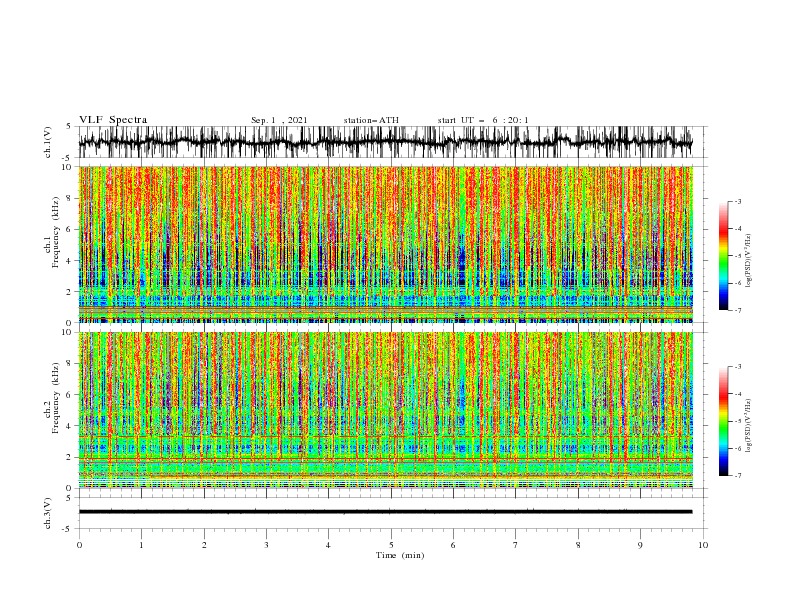792x612 pixels.
Task: Click the ch.1 PSD color scale bar
Action: point(724,256)
